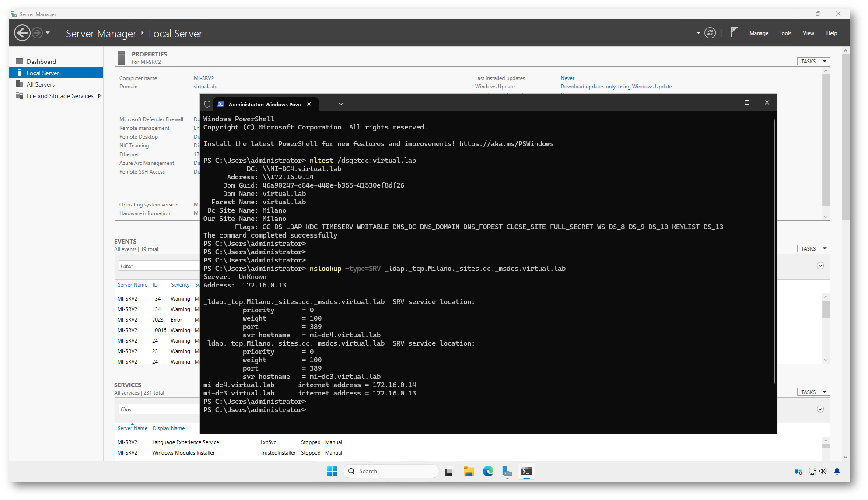868x500 pixels.
Task: Open the Tools menu
Action: [785, 33]
